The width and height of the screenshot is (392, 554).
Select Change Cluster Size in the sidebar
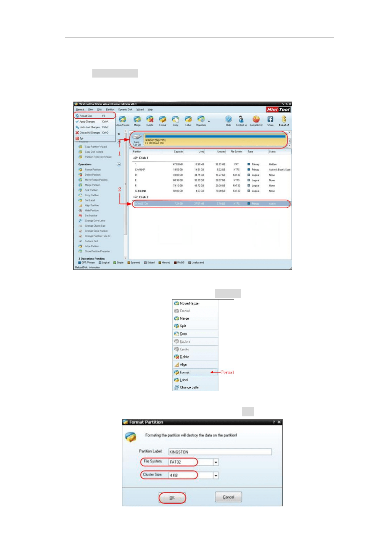click(x=92, y=226)
